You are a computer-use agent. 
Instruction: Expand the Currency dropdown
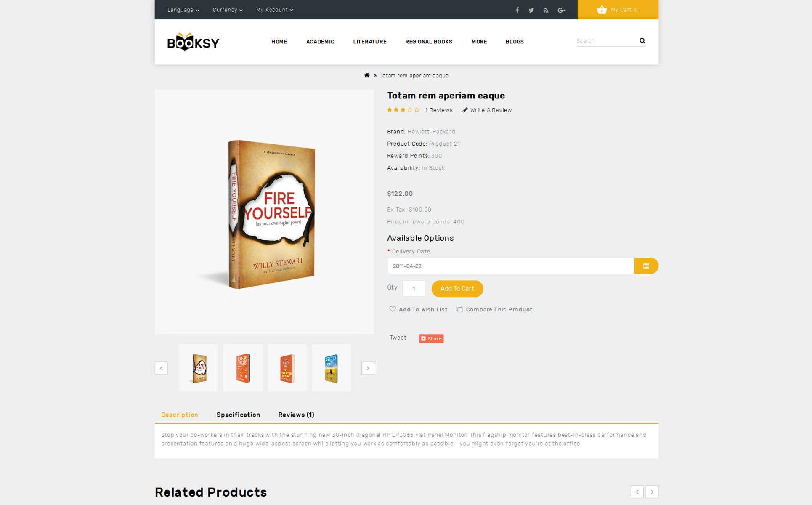tap(228, 10)
